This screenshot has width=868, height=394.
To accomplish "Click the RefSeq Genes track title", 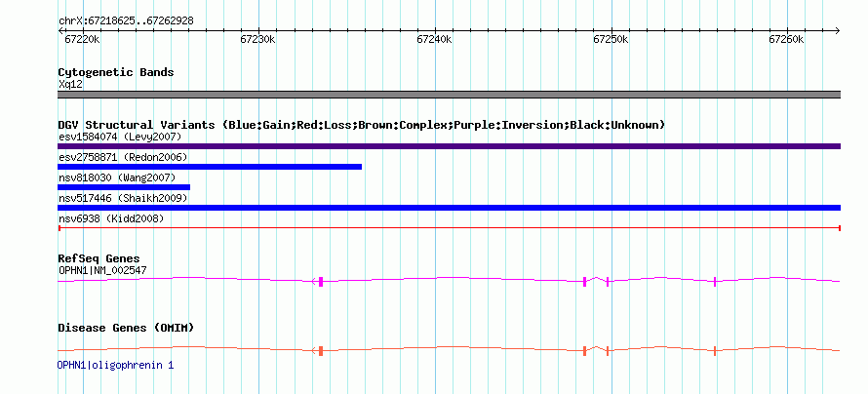I will [x=99, y=258].
